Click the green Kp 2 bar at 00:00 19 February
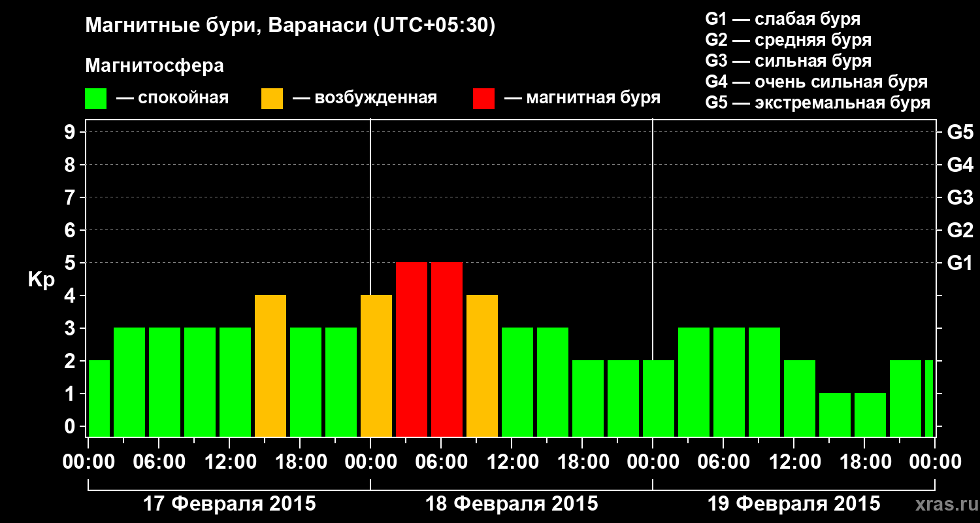980x523 pixels. coord(659,398)
